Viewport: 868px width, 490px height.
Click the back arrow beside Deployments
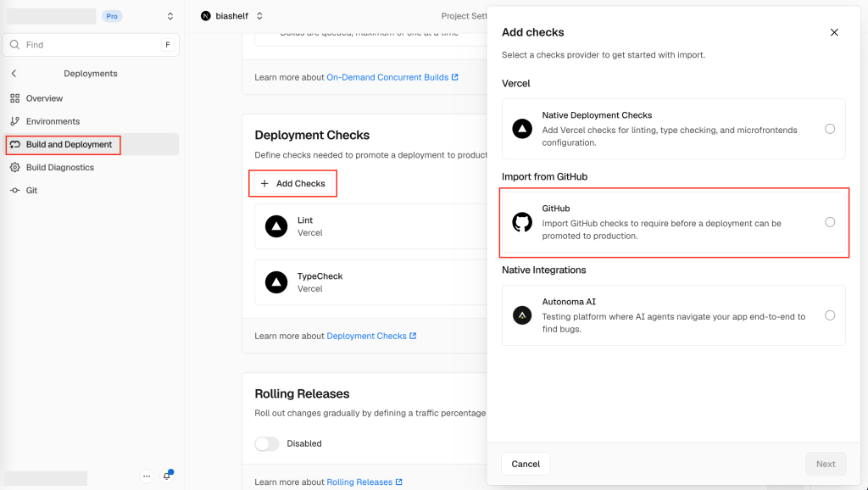(14, 74)
